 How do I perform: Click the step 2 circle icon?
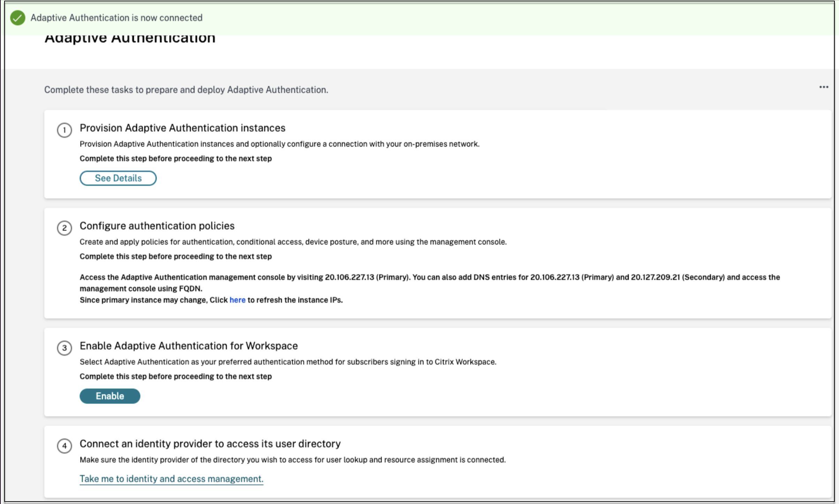[x=65, y=228]
